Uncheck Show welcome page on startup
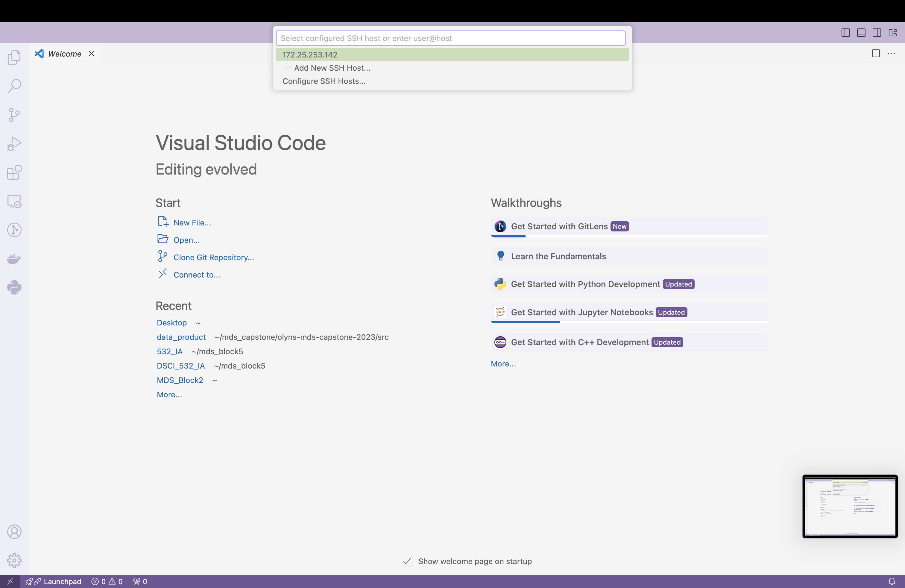The height and width of the screenshot is (588, 905). coord(407,561)
